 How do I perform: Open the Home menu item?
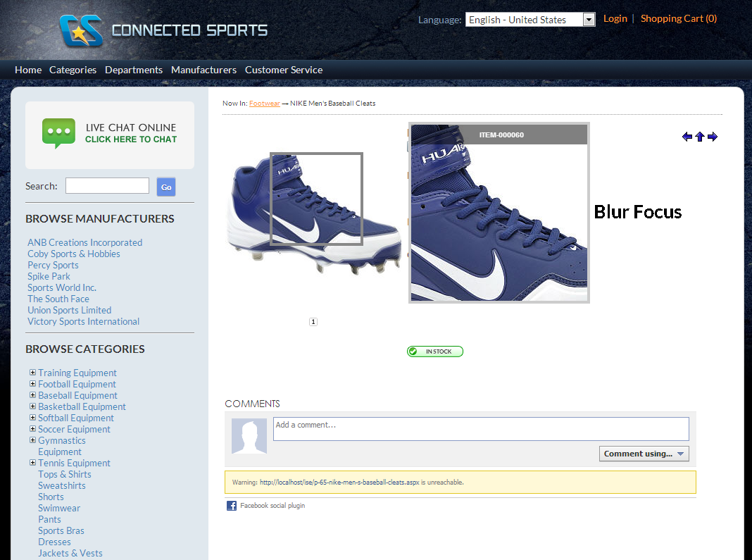[28, 70]
